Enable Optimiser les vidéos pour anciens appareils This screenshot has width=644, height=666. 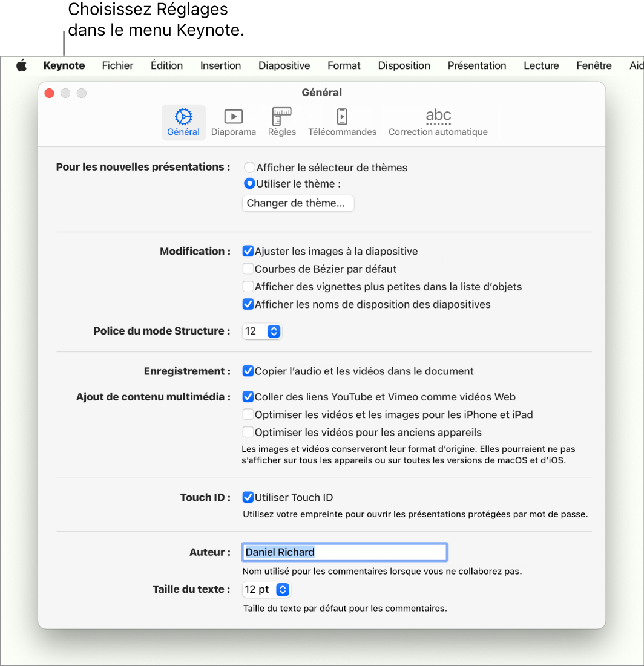click(x=248, y=433)
